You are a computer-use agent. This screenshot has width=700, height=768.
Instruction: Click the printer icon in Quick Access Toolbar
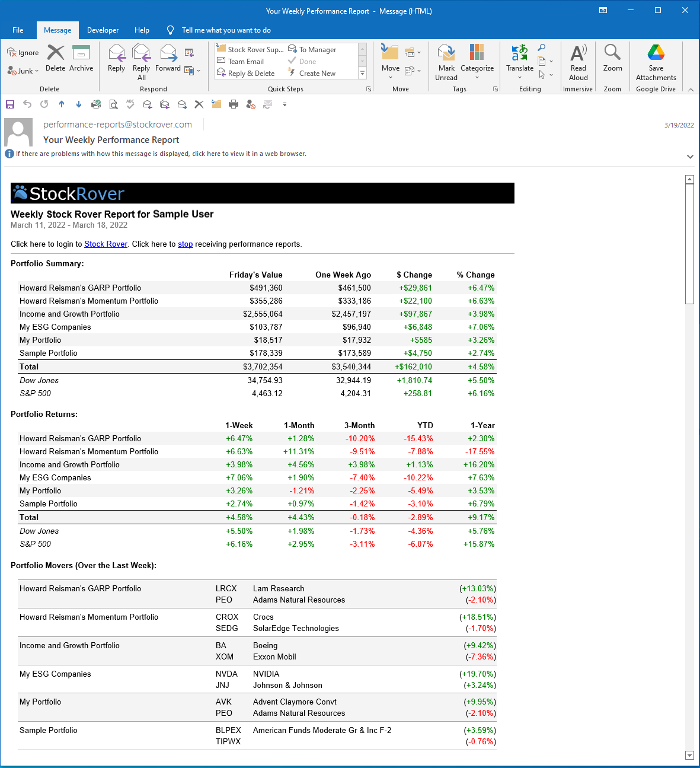coord(234,104)
